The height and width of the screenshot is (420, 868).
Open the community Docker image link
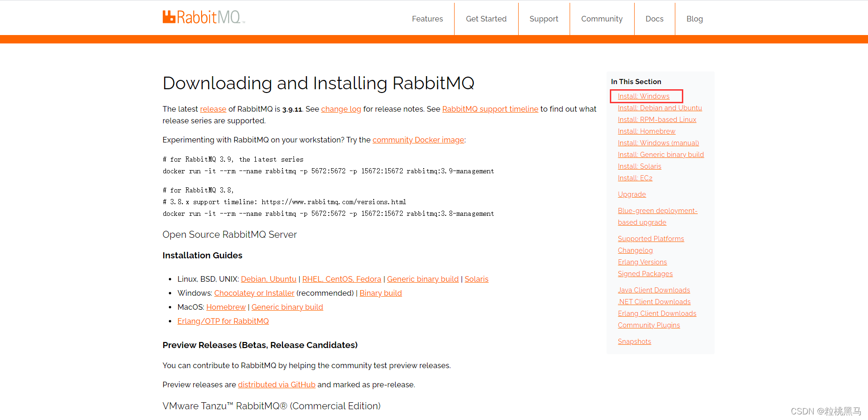[x=418, y=140]
